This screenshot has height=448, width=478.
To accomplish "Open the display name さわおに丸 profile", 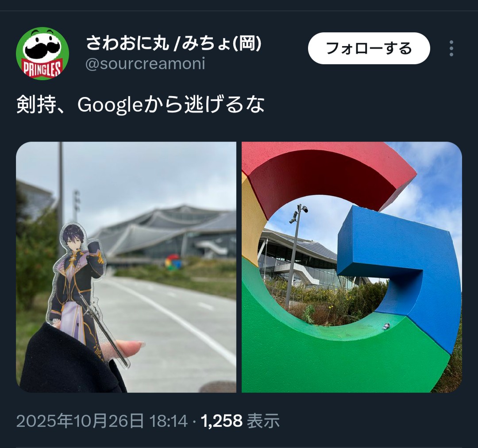I will tap(173, 43).
